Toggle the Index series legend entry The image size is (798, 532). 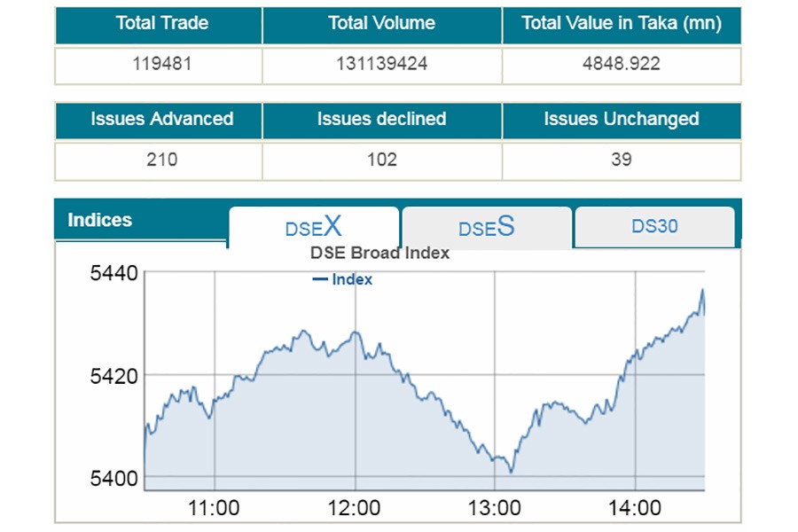pyautogui.click(x=343, y=279)
